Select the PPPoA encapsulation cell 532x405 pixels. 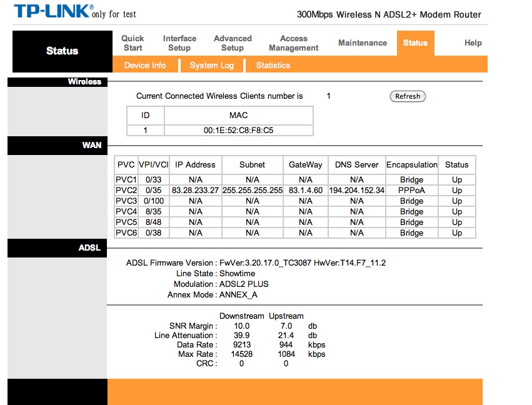coord(412,191)
